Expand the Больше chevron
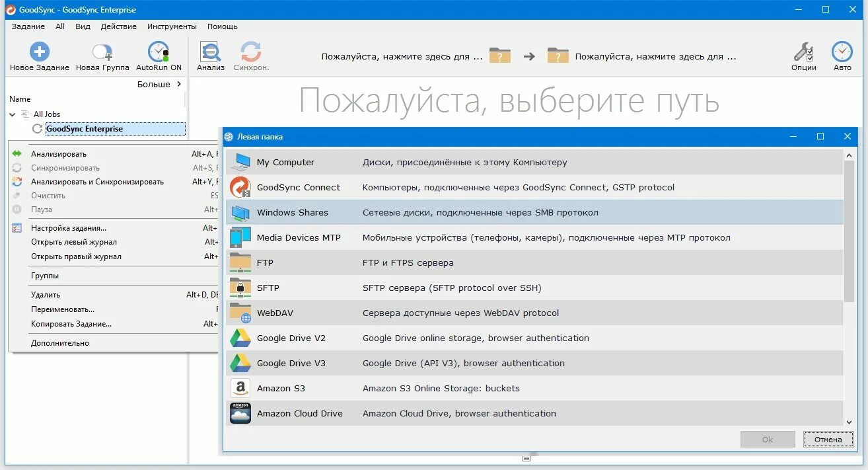Image resolution: width=868 pixels, height=470 pixels. point(179,84)
